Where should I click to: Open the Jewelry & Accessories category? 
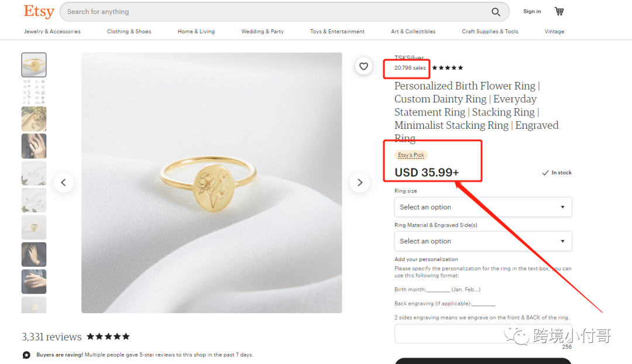pos(52,32)
